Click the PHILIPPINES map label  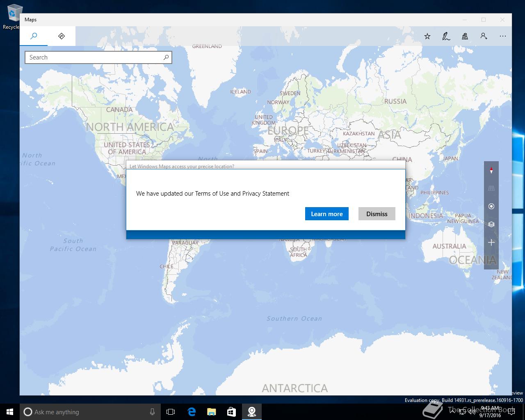click(434, 192)
